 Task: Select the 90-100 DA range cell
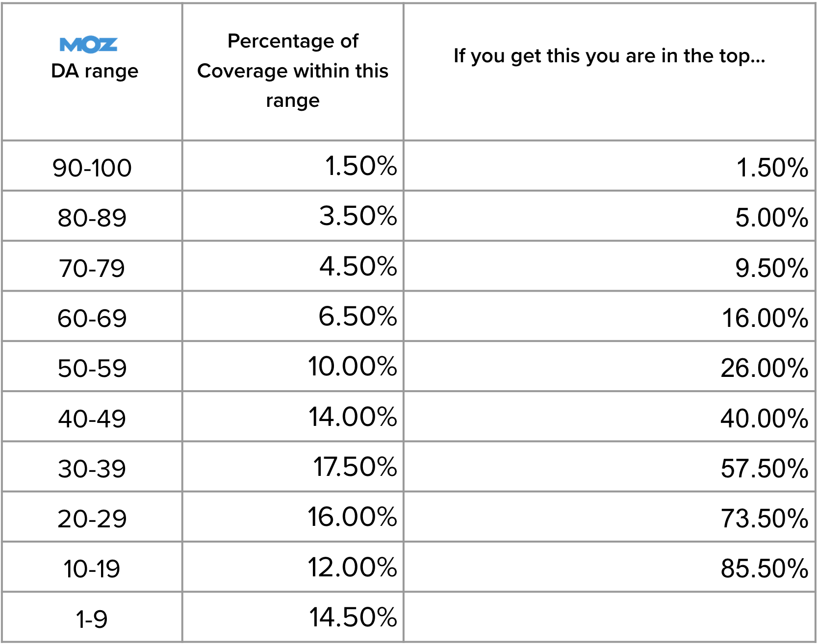(92, 168)
